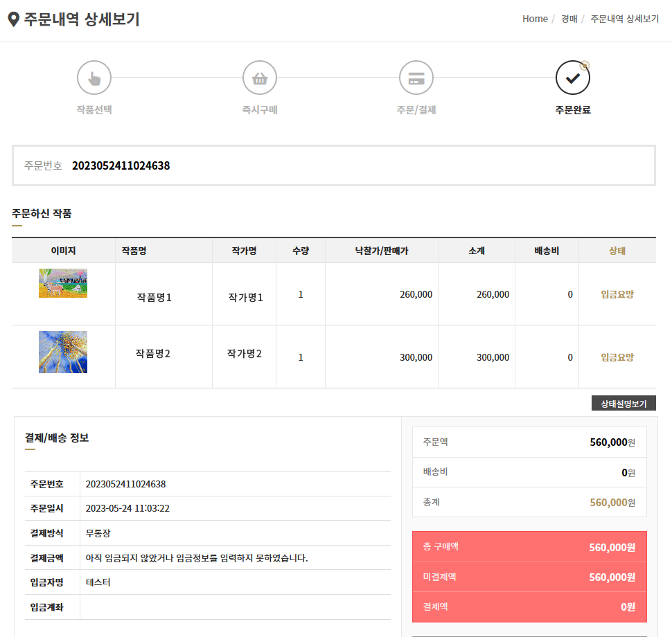Open 경매 breadcrumb link
Screen dimensions: 672x637
point(569,19)
